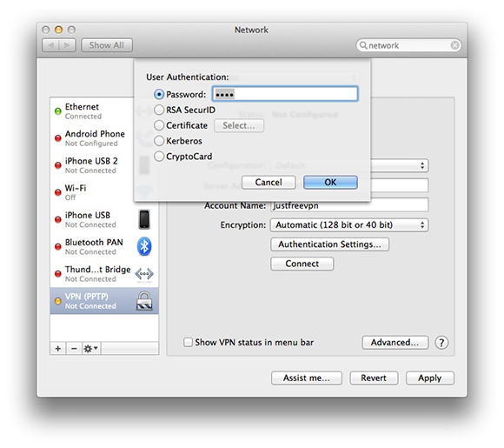Image resolution: width=504 pixels, height=448 pixels.
Task: Click the Thunderbolt Bridge arrows icon
Action: tap(144, 274)
